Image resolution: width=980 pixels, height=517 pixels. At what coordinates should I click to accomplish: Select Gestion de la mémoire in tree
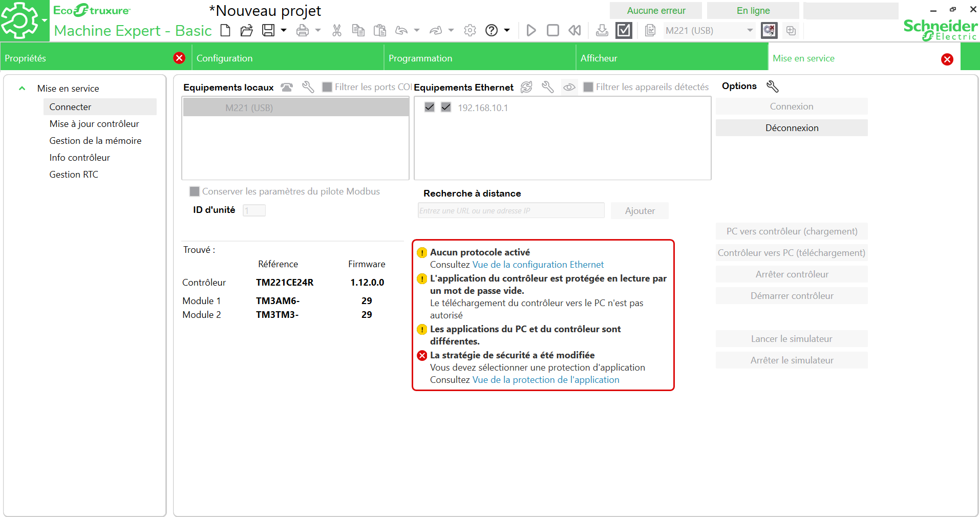click(x=95, y=141)
